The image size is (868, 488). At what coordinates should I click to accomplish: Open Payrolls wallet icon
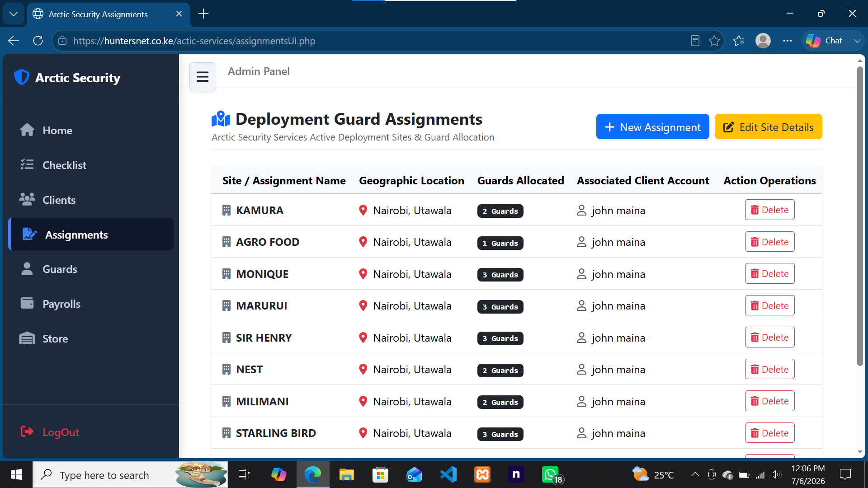tap(27, 303)
